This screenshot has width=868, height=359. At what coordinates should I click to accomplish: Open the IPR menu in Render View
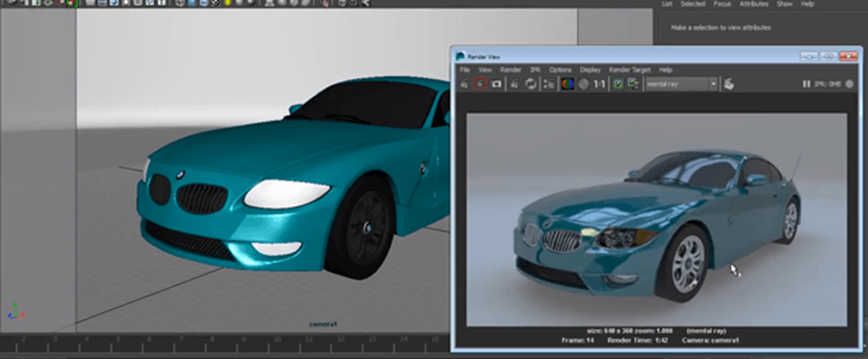click(x=535, y=70)
